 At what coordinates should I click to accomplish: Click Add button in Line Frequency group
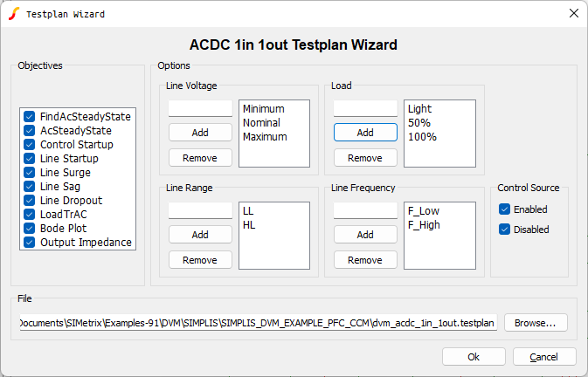[365, 235]
